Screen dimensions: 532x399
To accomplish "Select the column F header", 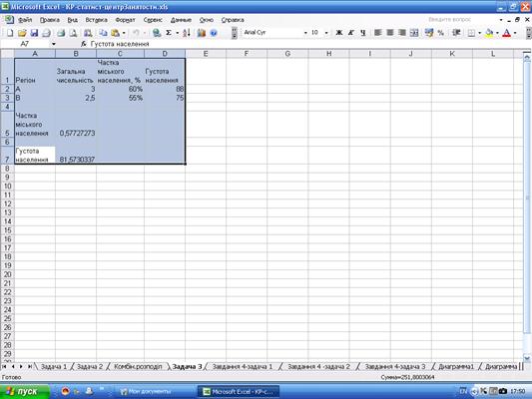I will pos(247,54).
